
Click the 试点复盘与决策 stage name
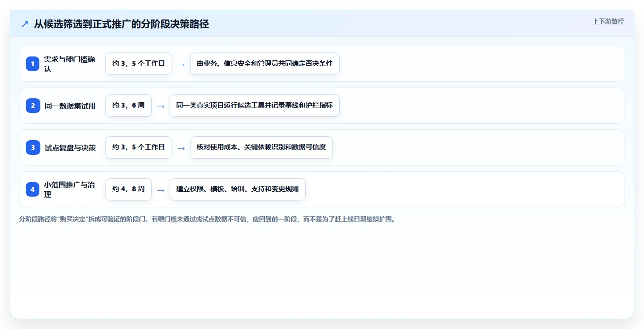pos(70,147)
